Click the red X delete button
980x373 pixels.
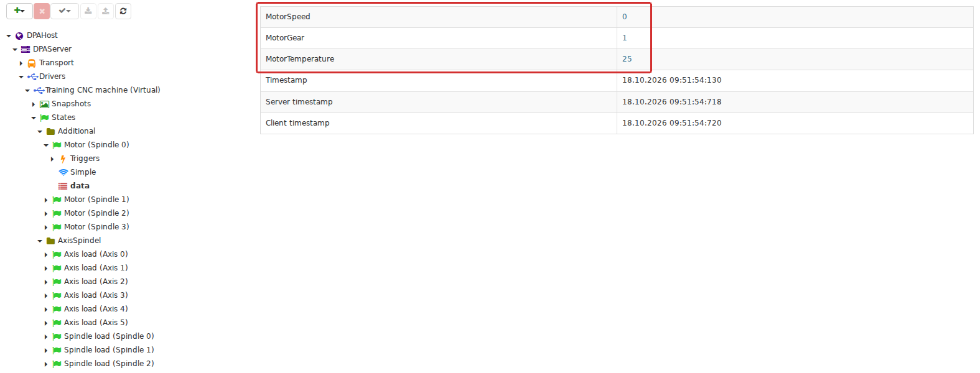[x=42, y=11]
